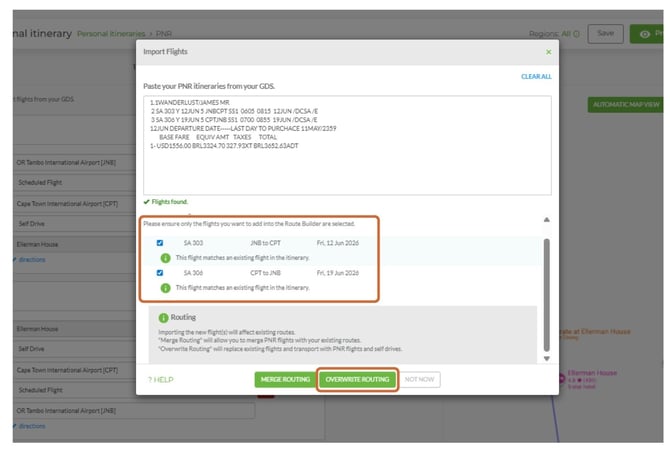
Task: Click the SA 306 flight number text
Action: tap(193, 273)
